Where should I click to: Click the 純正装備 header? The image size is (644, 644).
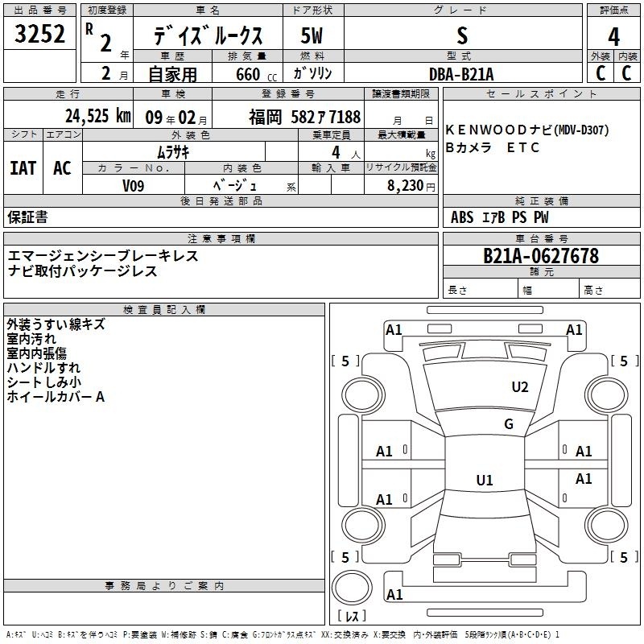tap(541, 200)
